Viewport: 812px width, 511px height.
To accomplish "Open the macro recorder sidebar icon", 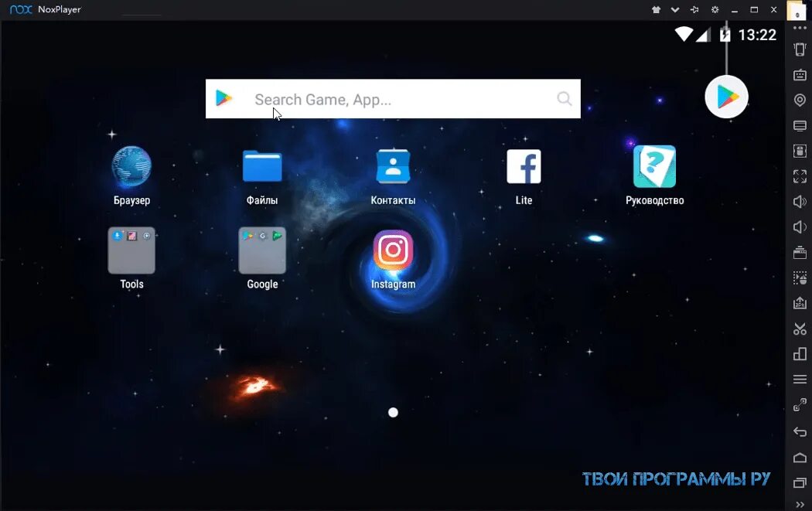I will pyautogui.click(x=800, y=278).
